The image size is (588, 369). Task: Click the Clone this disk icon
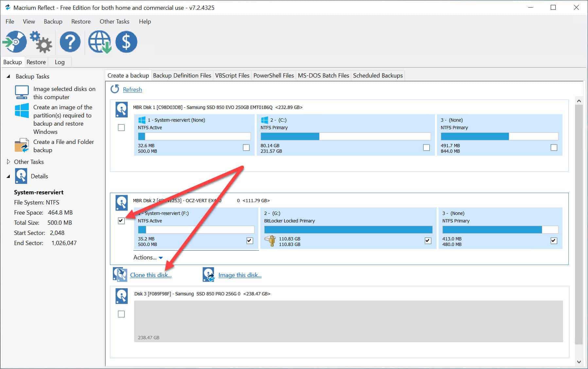tap(120, 274)
